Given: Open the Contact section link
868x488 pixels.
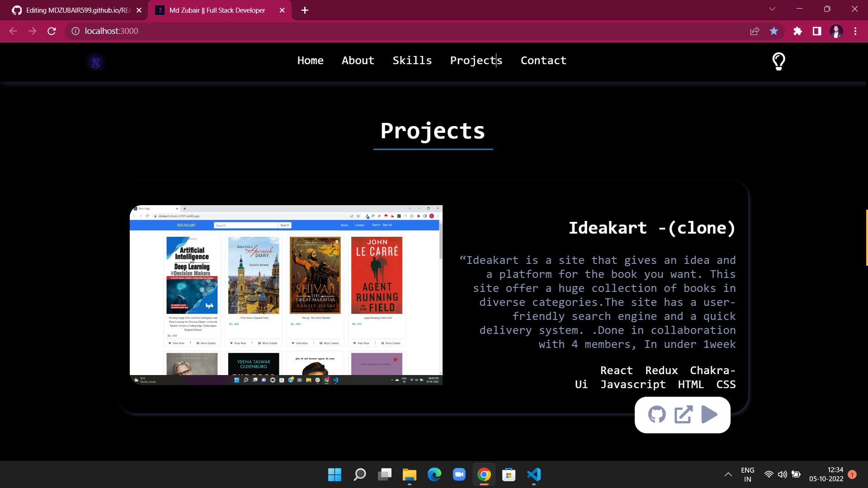Looking at the screenshot, I should (x=543, y=60).
